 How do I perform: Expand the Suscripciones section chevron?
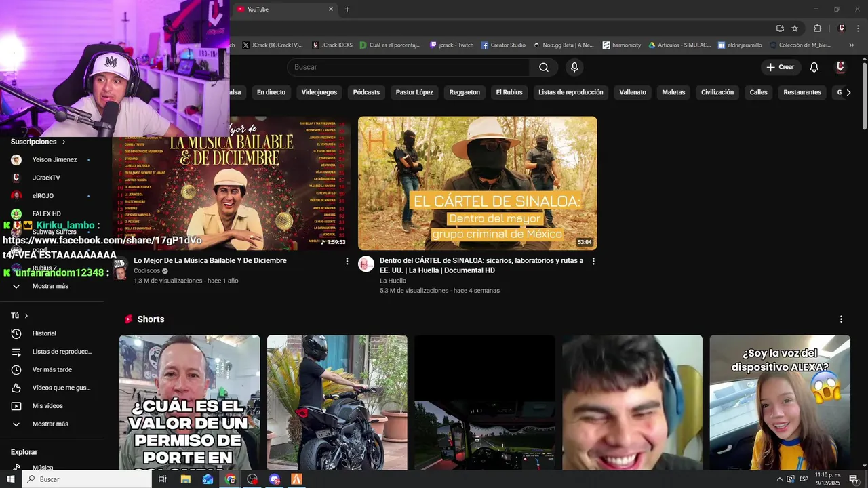tap(64, 142)
